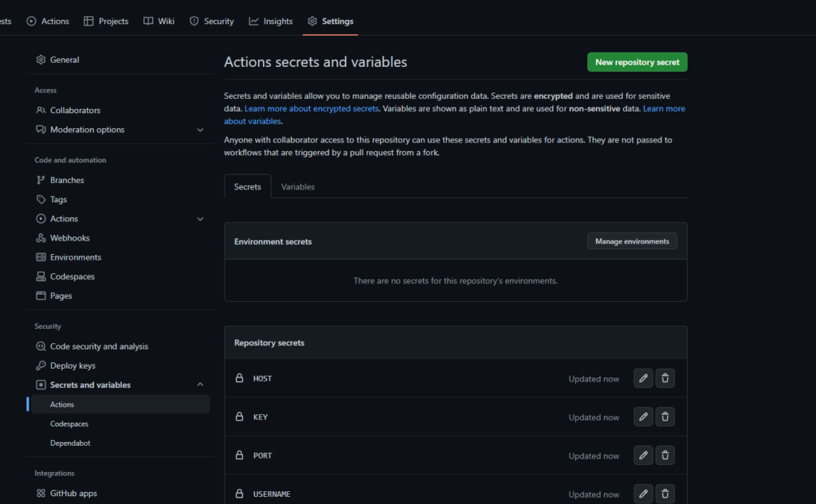816x504 pixels.
Task: Click the New repository secret button
Action: pyautogui.click(x=637, y=62)
